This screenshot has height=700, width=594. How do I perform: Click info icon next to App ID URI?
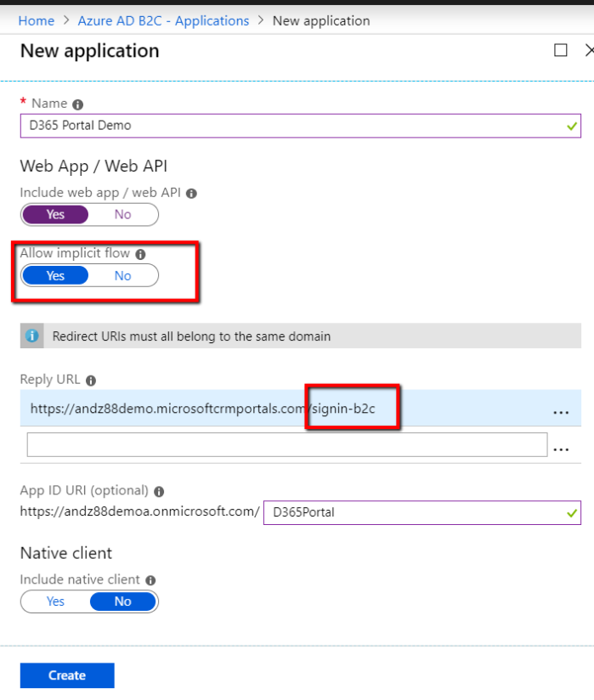(160, 491)
